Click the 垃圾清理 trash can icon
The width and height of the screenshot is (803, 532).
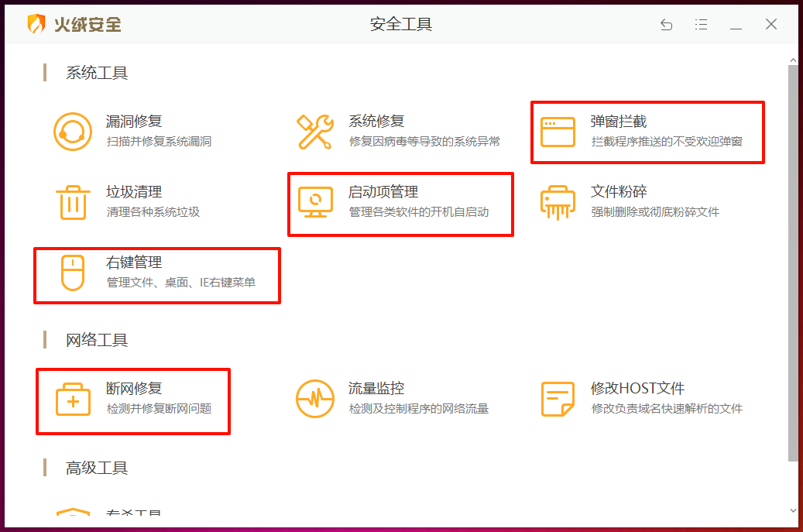73,202
